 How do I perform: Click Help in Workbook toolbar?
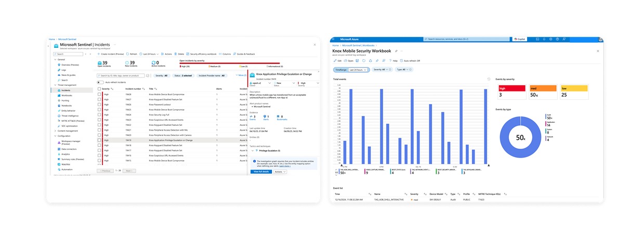tap(393, 61)
